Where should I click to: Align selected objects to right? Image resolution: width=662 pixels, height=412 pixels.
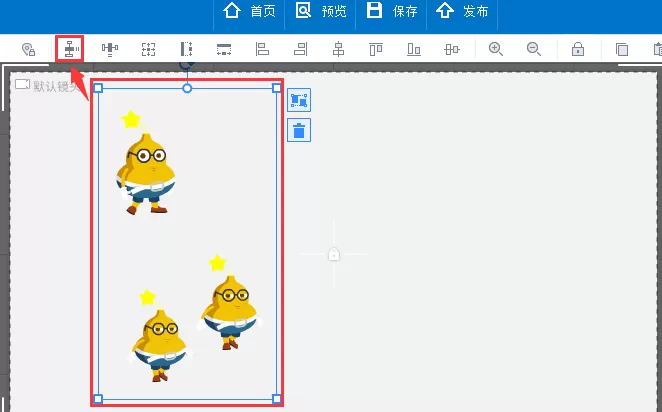point(300,49)
